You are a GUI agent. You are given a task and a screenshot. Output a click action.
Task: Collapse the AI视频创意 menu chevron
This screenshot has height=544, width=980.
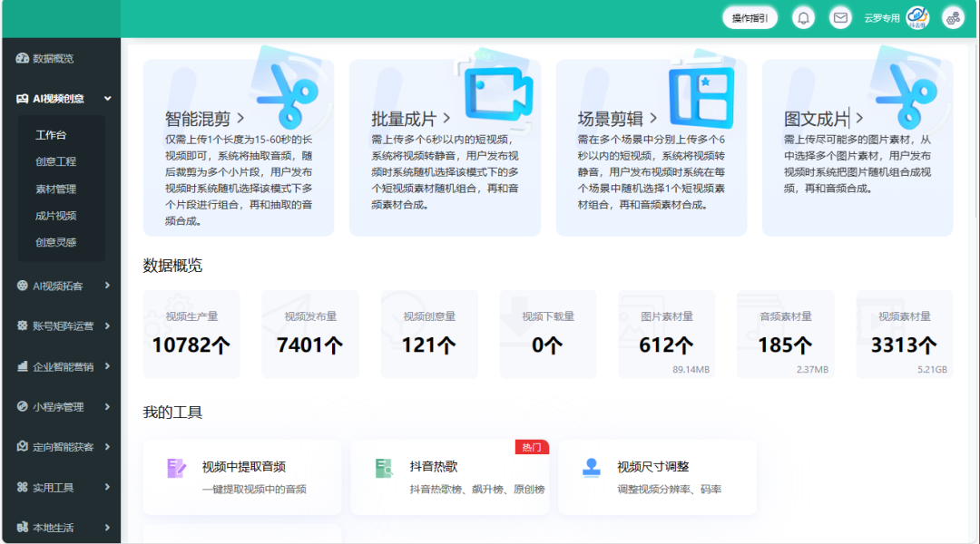107,99
